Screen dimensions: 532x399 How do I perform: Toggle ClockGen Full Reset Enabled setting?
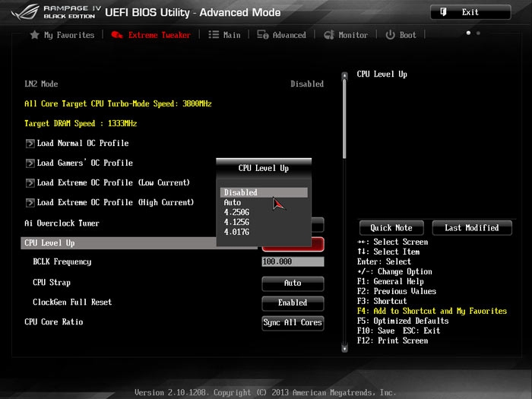pos(293,302)
